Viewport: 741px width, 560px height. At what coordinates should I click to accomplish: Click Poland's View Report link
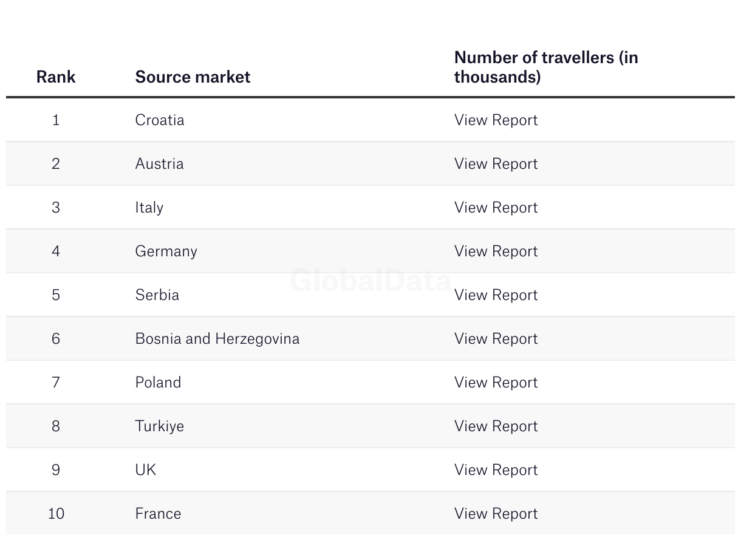[496, 383]
